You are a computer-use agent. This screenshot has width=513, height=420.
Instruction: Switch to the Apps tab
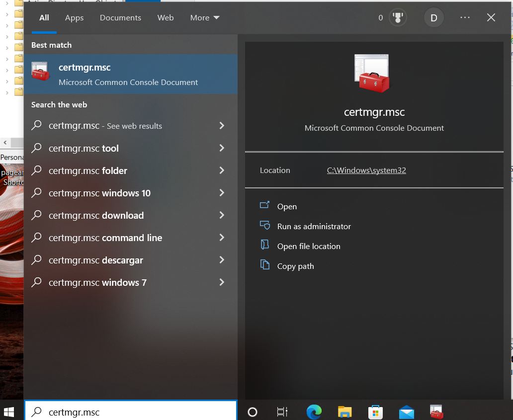pos(74,18)
